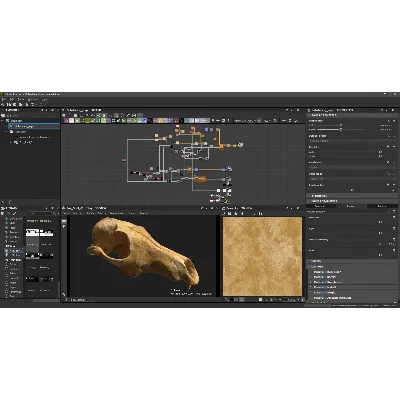
Task: Select the right tab above the lower Properties section
Action: click(x=382, y=206)
